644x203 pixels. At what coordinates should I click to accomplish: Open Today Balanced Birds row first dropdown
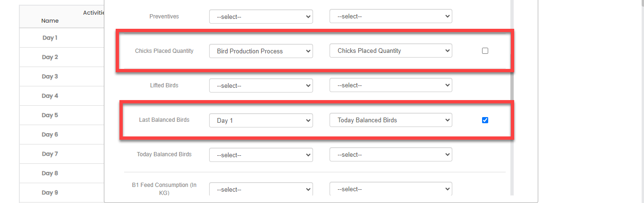(x=261, y=155)
